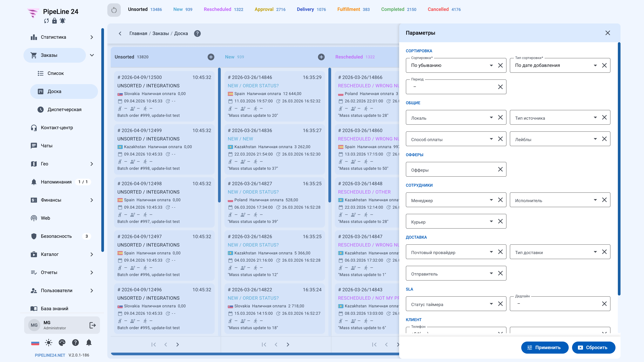The width and height of the screenshot is (644, 362).
Task: Click the Параметры panel vertical scrollbar
Action: [x=619, y=169]
